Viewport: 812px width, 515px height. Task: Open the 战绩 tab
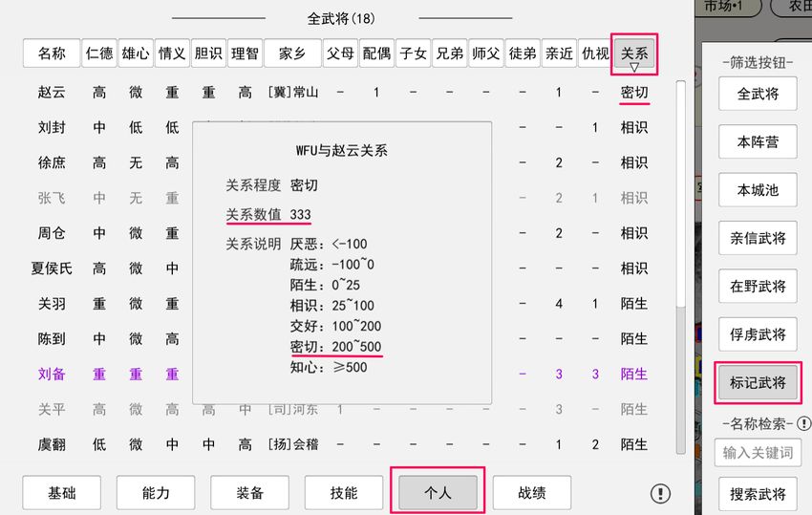(532, 493)
